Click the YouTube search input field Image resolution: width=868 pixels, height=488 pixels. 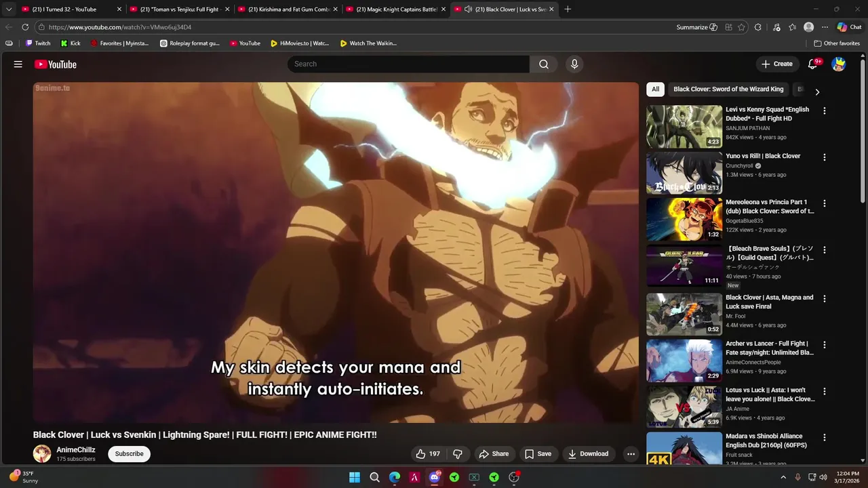point(408,64)
